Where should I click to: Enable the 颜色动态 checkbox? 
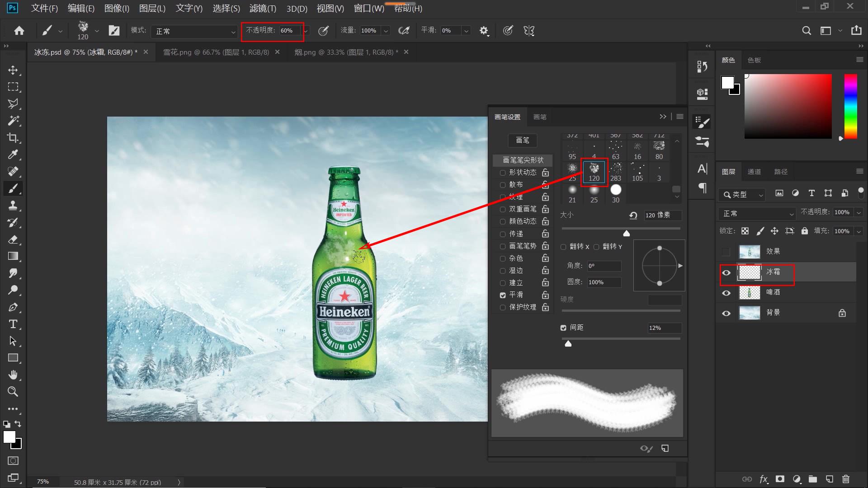pos(503,221)
